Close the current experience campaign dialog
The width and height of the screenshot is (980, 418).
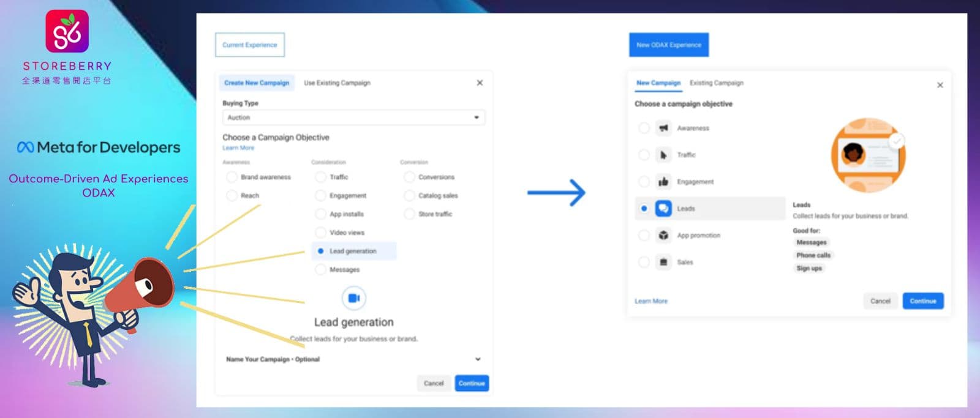480,83
